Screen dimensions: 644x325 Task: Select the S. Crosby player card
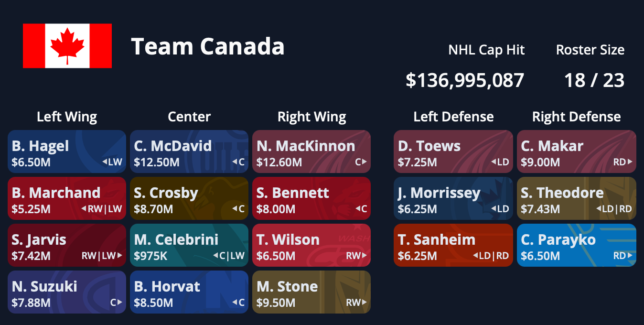[189, 198]
